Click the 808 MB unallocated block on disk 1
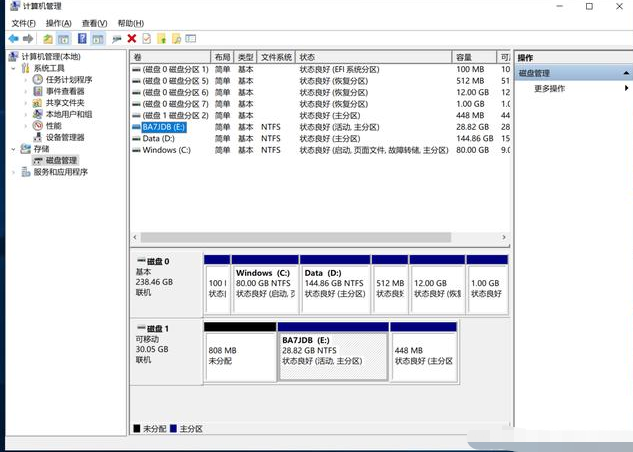This screenshot has height=452, width=633. 240,355
